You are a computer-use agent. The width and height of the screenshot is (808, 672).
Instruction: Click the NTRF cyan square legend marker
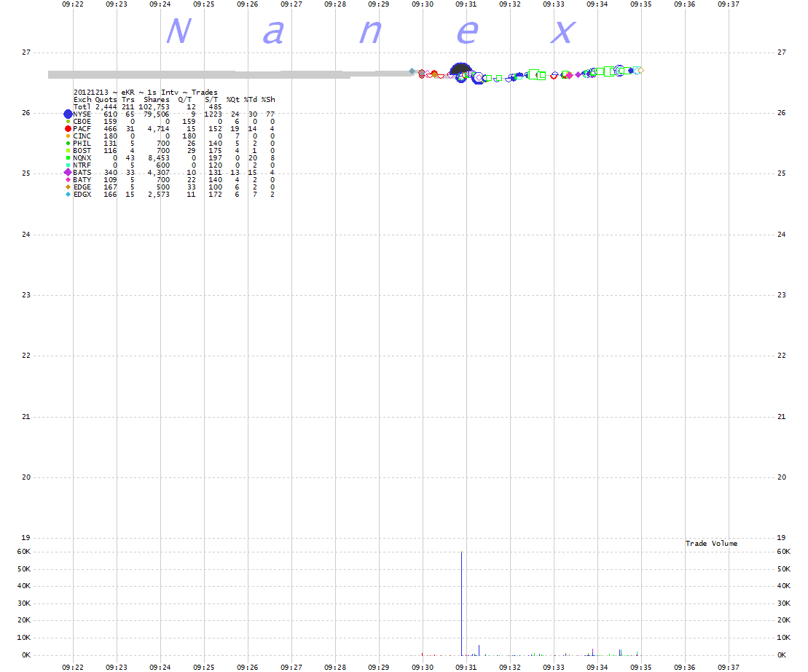tap(68, 165)
